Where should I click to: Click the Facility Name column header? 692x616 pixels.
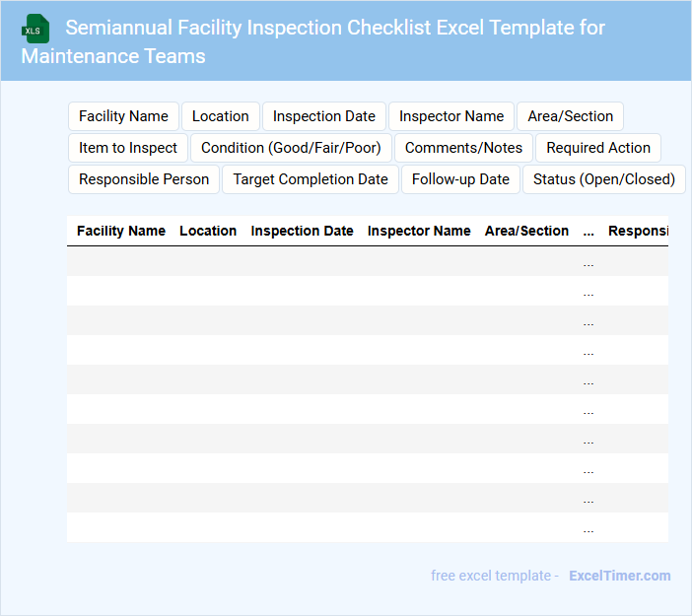click(x=121, y=231)
